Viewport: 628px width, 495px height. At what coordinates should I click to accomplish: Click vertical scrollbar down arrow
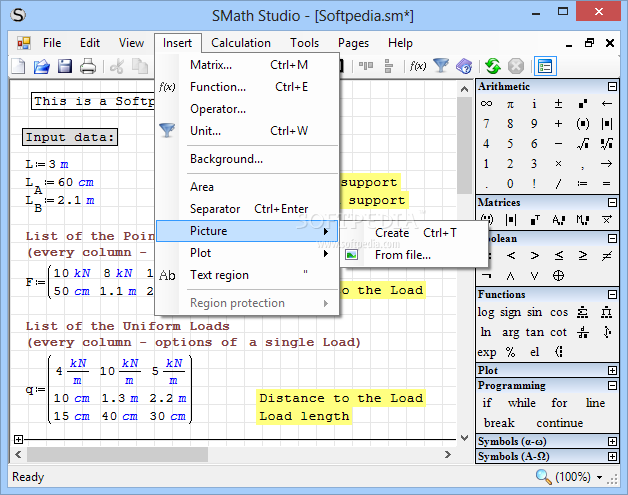click(x=465, y=438)
